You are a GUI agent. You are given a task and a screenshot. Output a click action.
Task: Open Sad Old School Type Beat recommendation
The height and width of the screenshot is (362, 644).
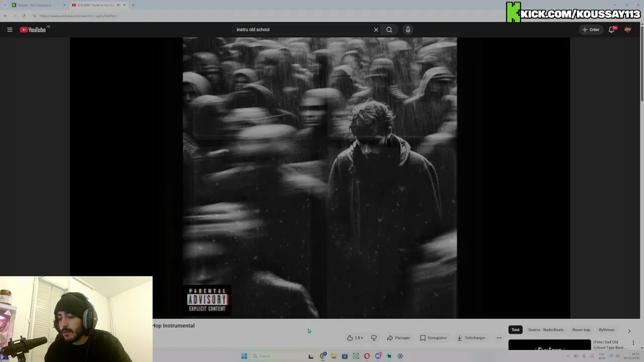[x=610, y=345]
